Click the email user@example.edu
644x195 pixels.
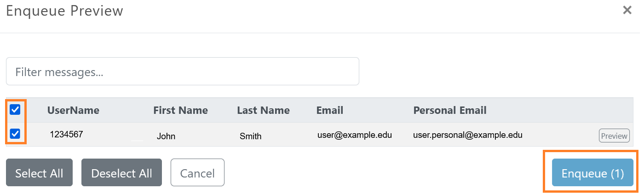354,135
